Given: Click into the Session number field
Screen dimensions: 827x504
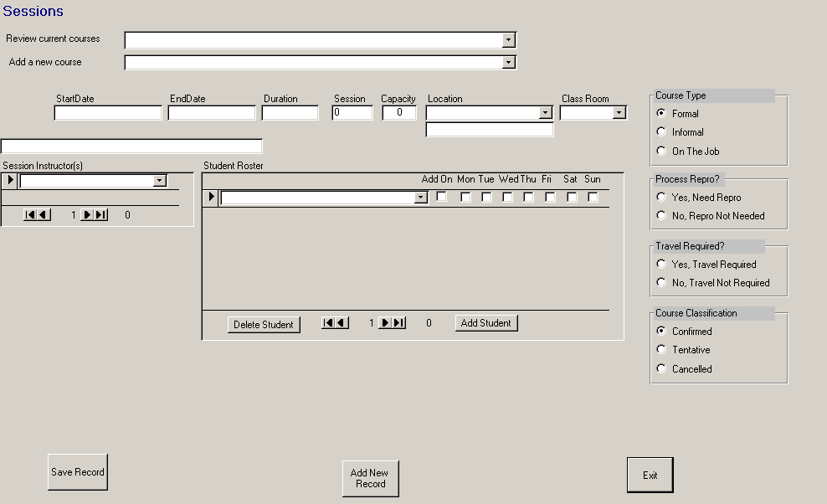Looking at the screenshot, I should pyautogui.click(x=352, y=113).
